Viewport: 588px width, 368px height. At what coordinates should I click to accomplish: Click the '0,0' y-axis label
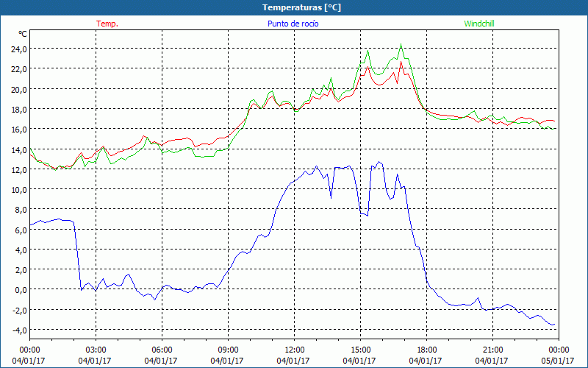point(21,290)
